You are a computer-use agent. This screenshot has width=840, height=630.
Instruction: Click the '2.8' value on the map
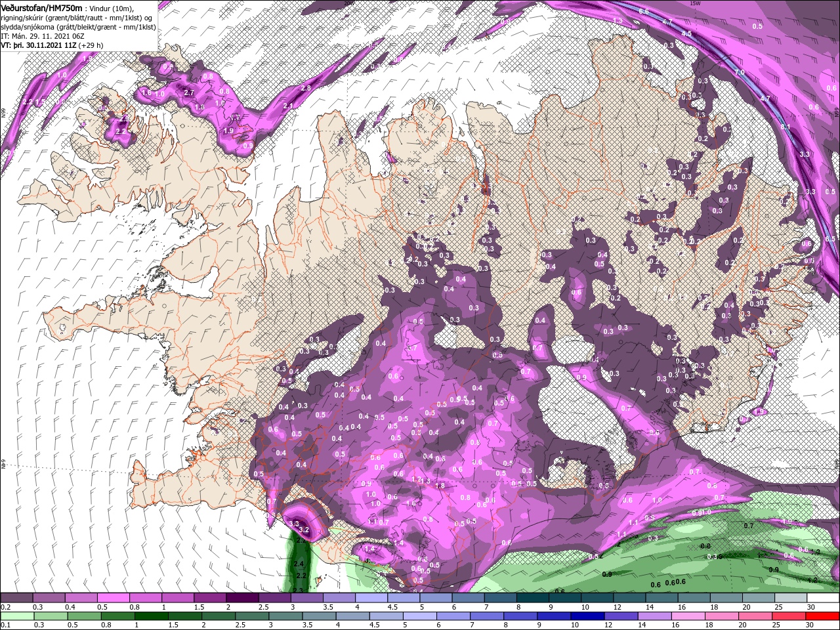(306, 88)
